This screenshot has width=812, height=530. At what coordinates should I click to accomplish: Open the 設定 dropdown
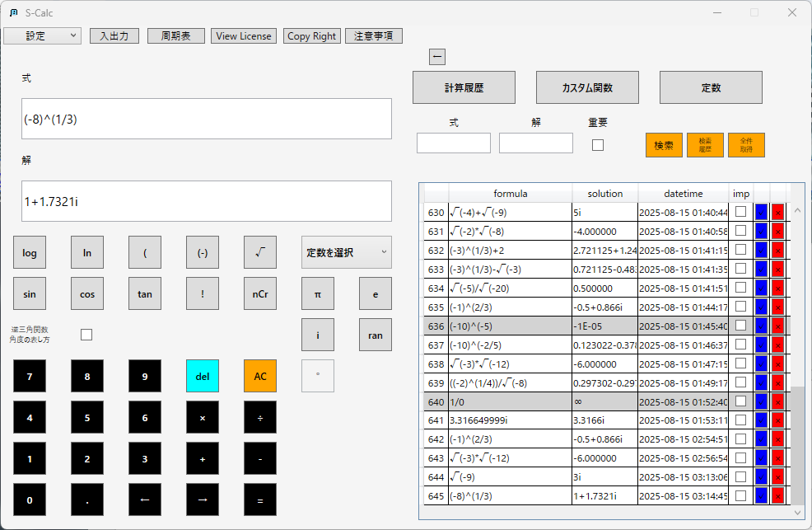(x=43, y=35)
